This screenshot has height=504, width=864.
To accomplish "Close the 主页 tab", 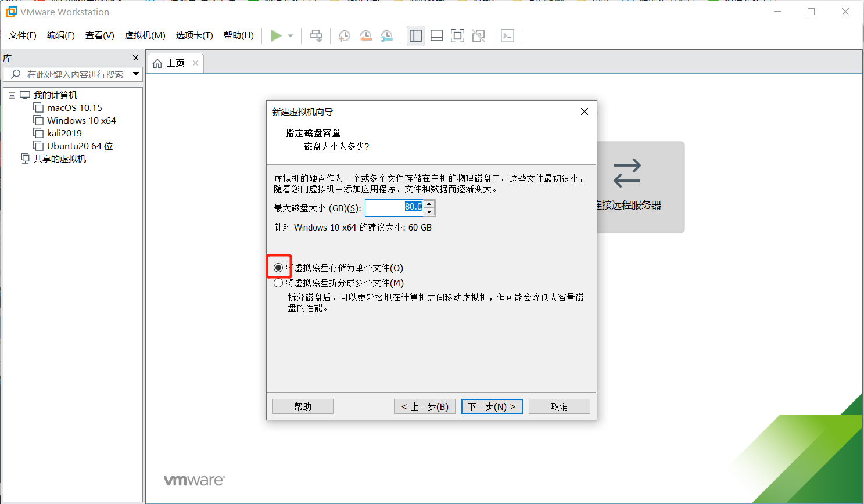I will click(x=196, y=63).
